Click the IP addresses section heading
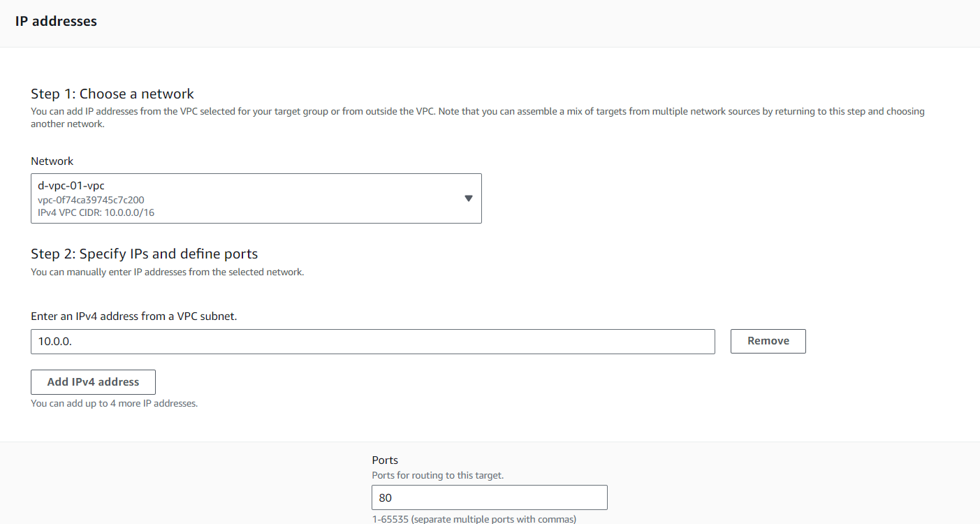Viewport: 980px width, 524px height. (x=56, y=21)
